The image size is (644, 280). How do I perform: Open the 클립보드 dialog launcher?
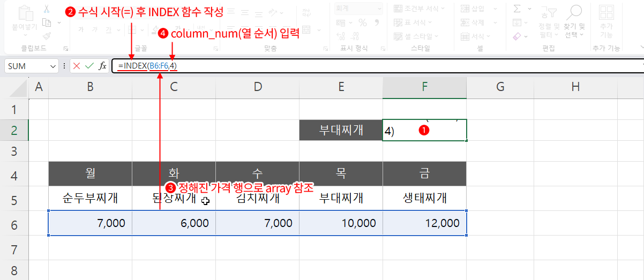tap(66, 48)
